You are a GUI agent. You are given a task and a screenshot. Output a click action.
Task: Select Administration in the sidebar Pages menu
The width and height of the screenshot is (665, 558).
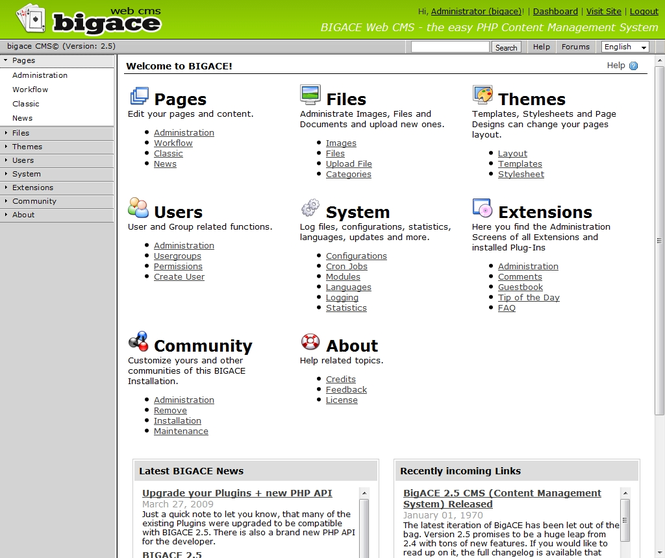pos(40,75)
